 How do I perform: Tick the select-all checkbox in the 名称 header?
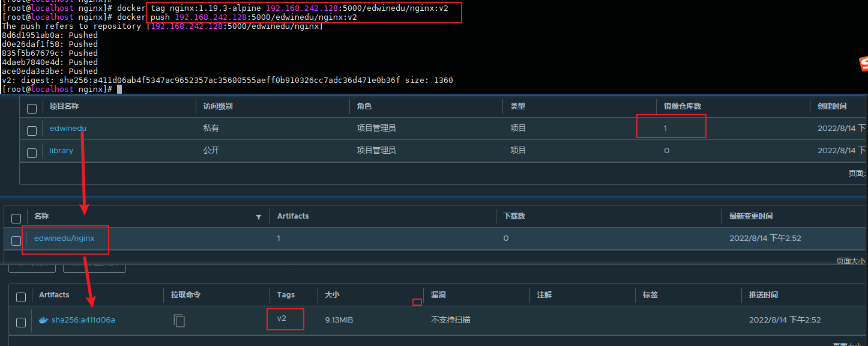tap(16, 219)
